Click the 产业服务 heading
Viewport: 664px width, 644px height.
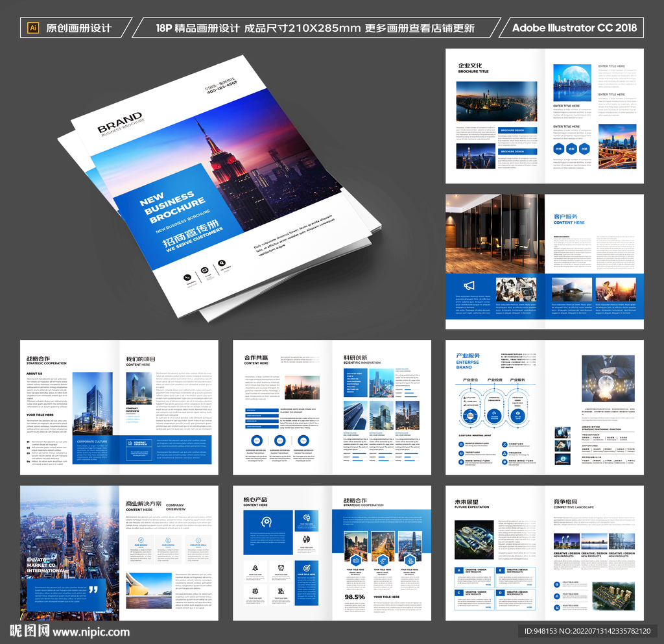pyautogui.click(x=468, y=355)
